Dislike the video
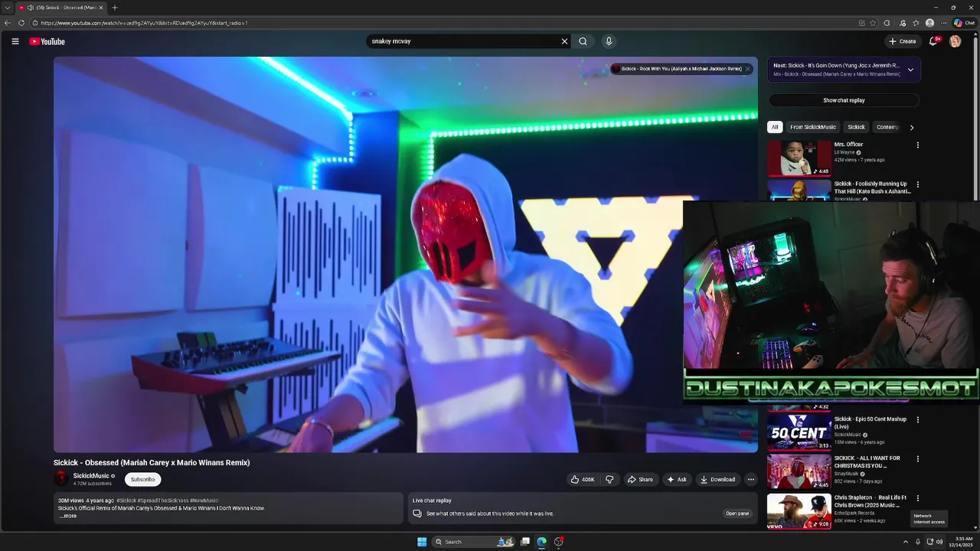This screenshot has width=980, height=551. click(609, 480)
